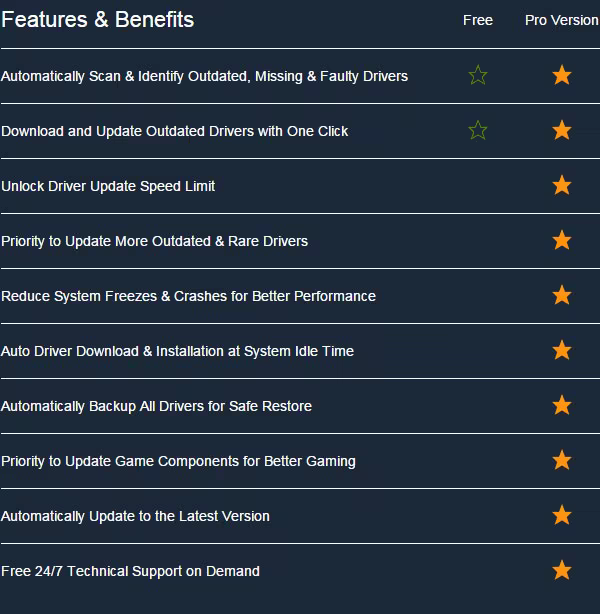Click Pro star for Latest Version update row

point(562,515)
